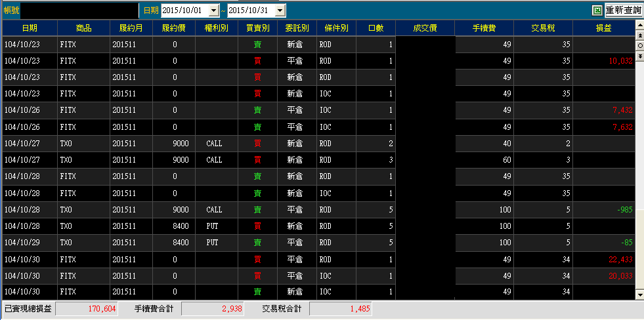Click the 重新查詢 re-query button

[623, 10]
